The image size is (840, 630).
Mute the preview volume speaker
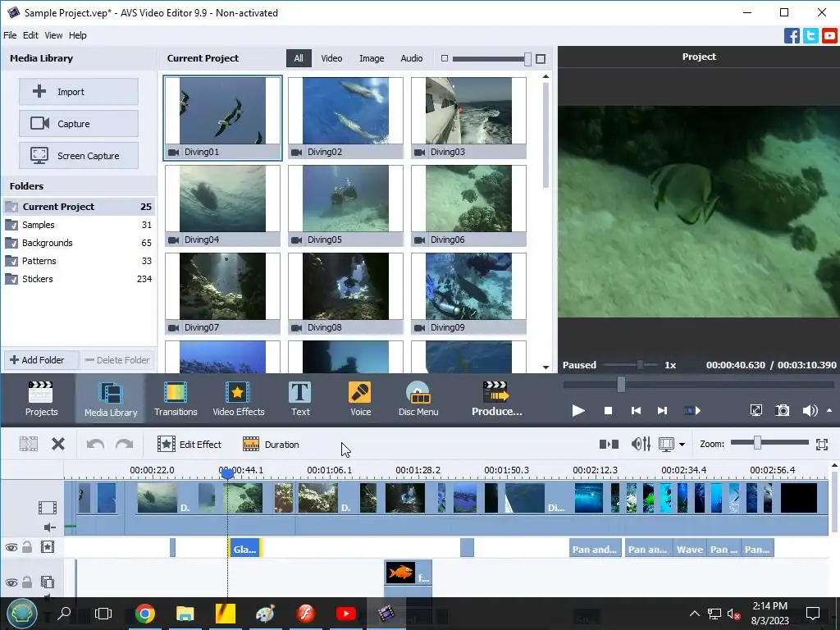tap(810, 411)
